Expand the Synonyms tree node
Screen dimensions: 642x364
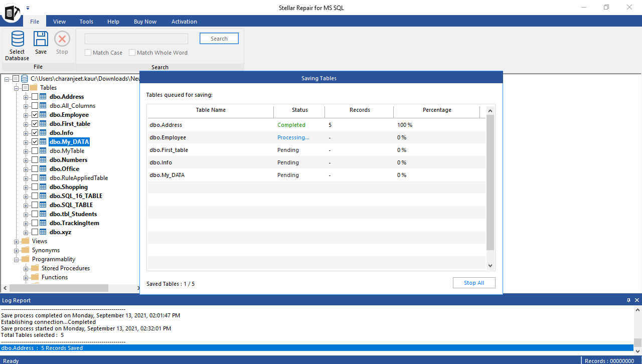pos(17,250)
